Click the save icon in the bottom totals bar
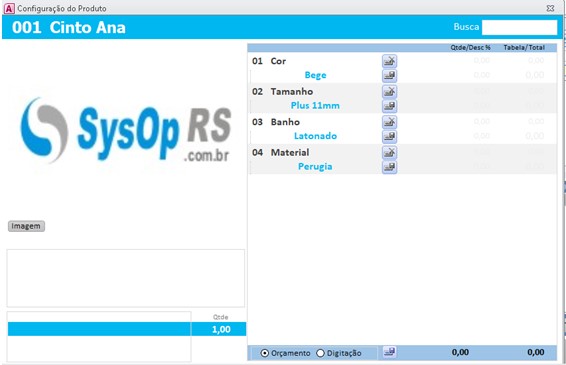This screenshot has height=365, width=566. pos(389,351)
